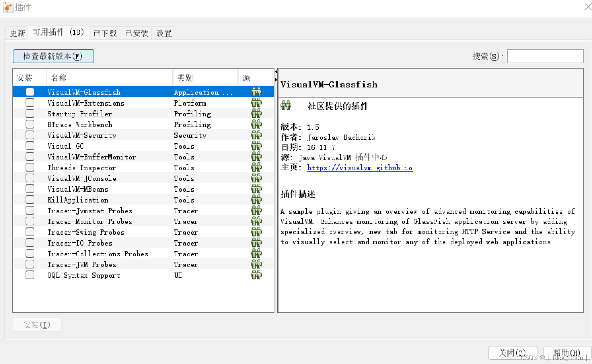Select the VisualVM-MBeans plugin name
592x364 pixels.
pyautogui.click(x=78, y=189)
